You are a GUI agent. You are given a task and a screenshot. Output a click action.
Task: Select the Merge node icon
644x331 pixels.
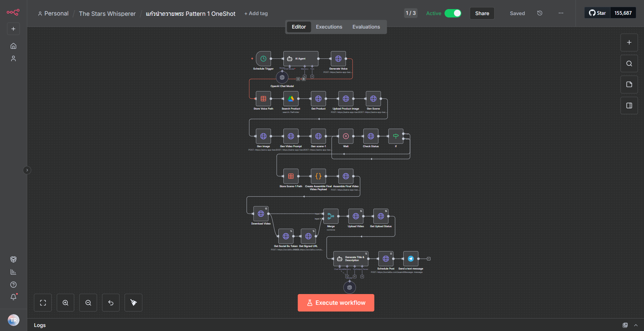(331, 216)
